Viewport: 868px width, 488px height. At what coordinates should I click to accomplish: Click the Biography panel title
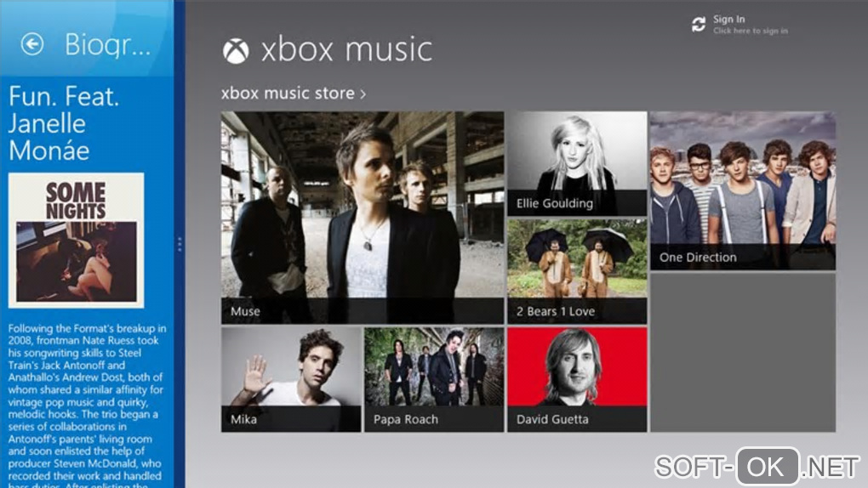click(107, 44)
